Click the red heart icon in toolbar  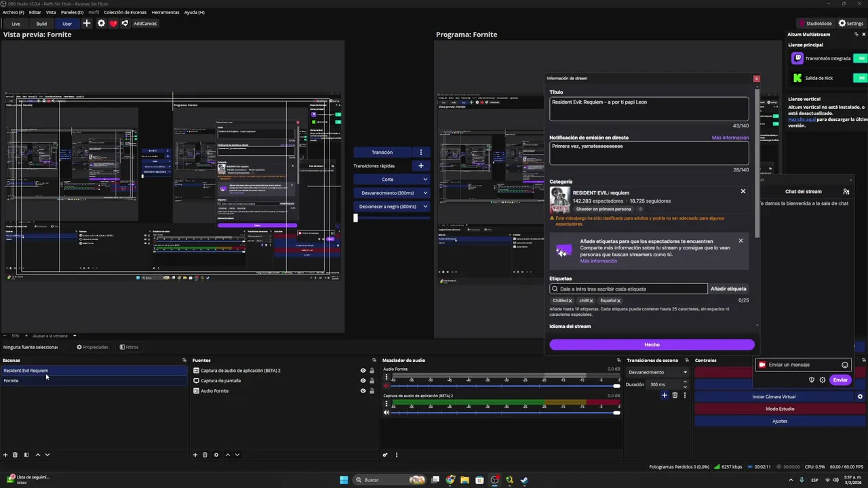pyautogui.click(x=113, y=23)
